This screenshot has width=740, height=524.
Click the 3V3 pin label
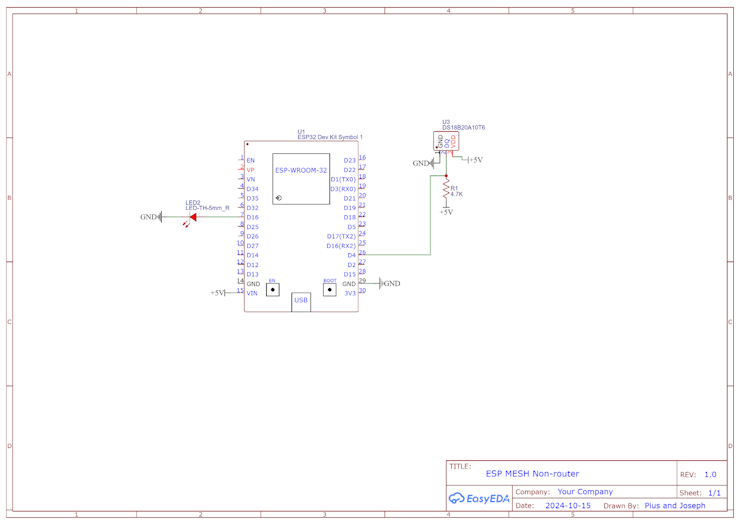[x=350, y=293]
